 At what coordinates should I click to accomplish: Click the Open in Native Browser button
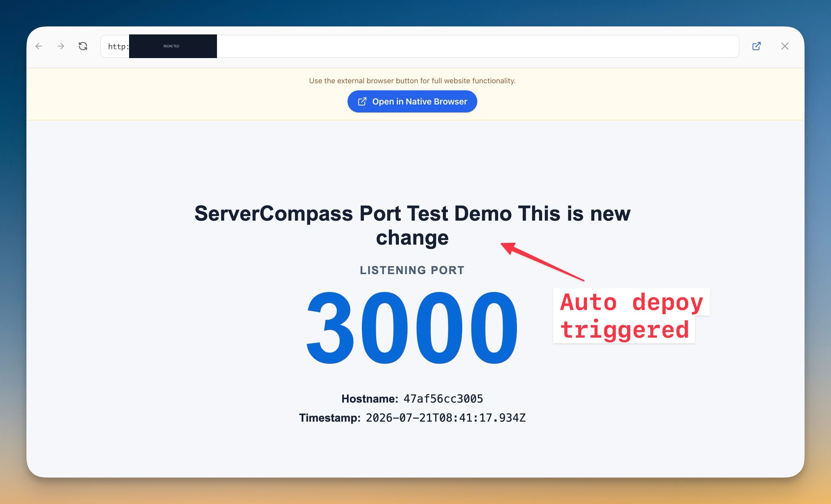coord(412,101)
